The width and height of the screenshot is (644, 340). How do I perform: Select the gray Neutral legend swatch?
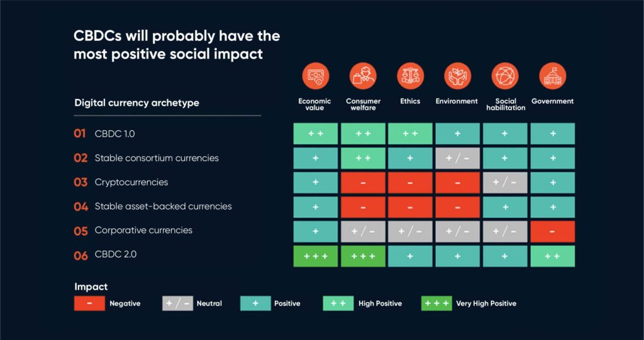click(177, 303)
